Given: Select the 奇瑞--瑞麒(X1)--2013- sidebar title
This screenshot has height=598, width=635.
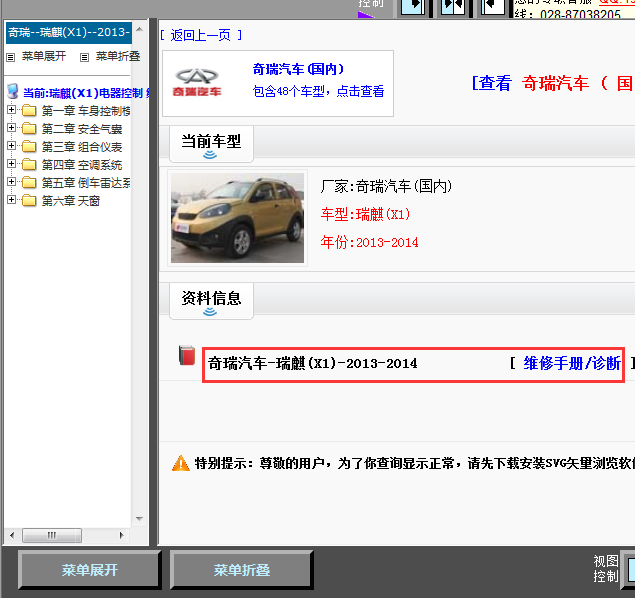Looking at the screenshot, I should tap(69, 32).
